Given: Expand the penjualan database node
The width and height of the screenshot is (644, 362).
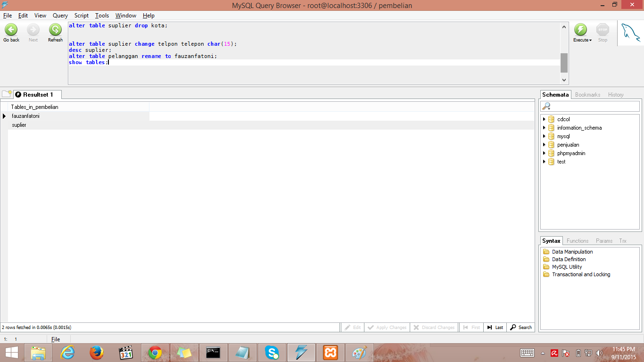Looking at the screenshot, I should click(x=544, y=145).
